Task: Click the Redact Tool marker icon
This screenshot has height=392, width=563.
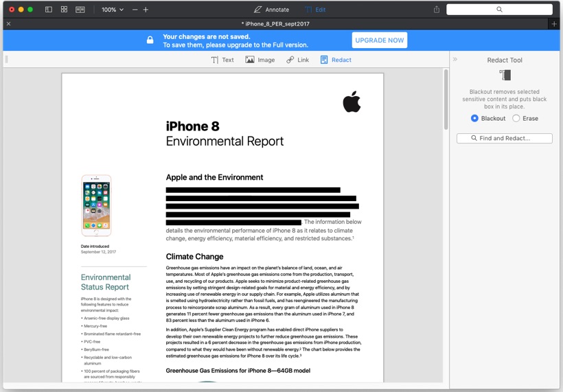Action: pyautogui.click(x=505, y=75)
